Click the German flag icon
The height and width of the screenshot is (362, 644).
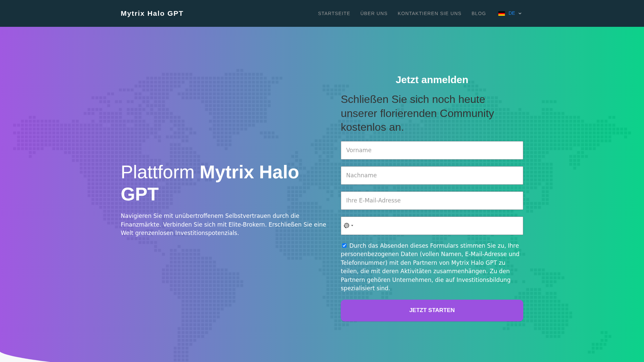tap(501, 13)
